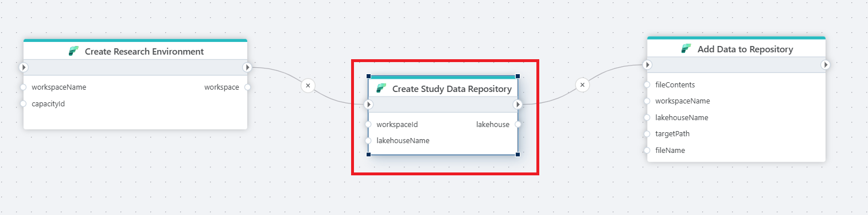Click the lakehouse output label
The height and width of the screenshot is (215, 868).
493,124
